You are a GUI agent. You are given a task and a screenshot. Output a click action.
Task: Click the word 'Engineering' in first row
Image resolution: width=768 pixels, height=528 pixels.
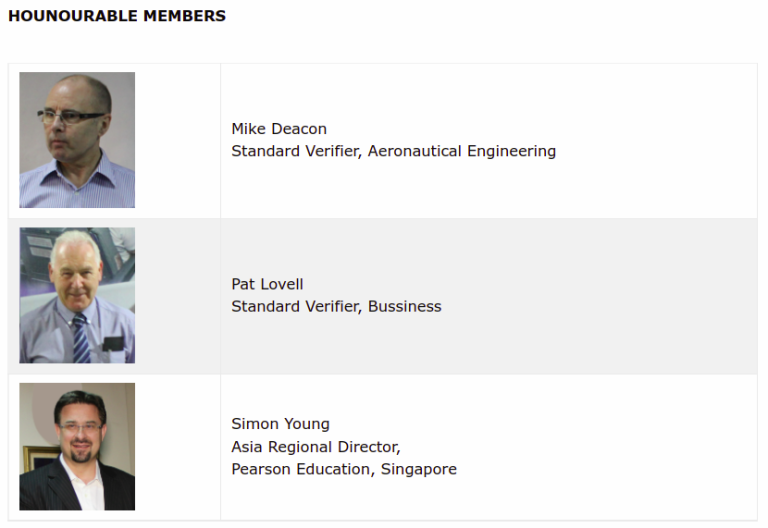[512, 151]
